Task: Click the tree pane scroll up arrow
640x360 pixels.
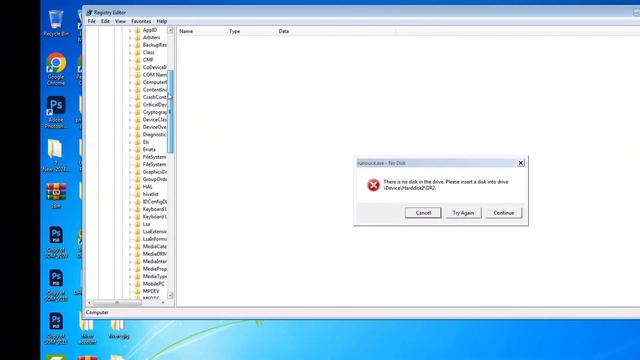Action: point(170,30)
